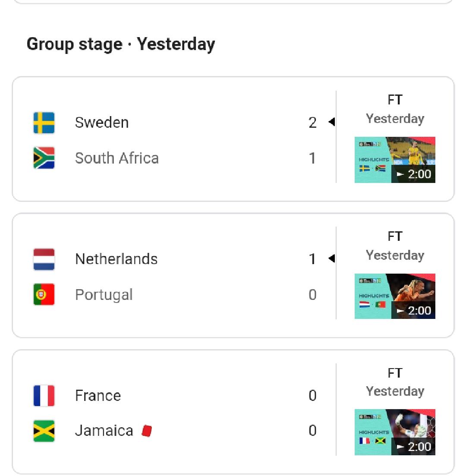466x476 pixels.
Task: Select the Netherlands team name
Action: point(116,259)
